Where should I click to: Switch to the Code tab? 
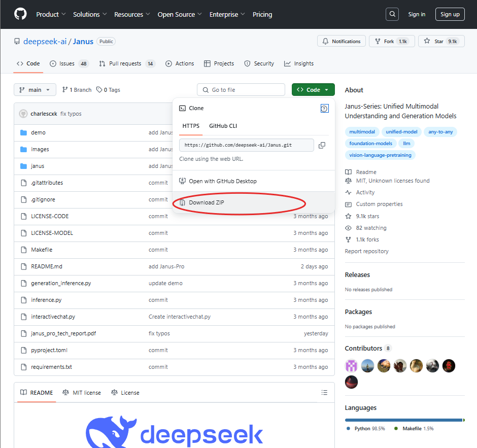tap(28, 63)
